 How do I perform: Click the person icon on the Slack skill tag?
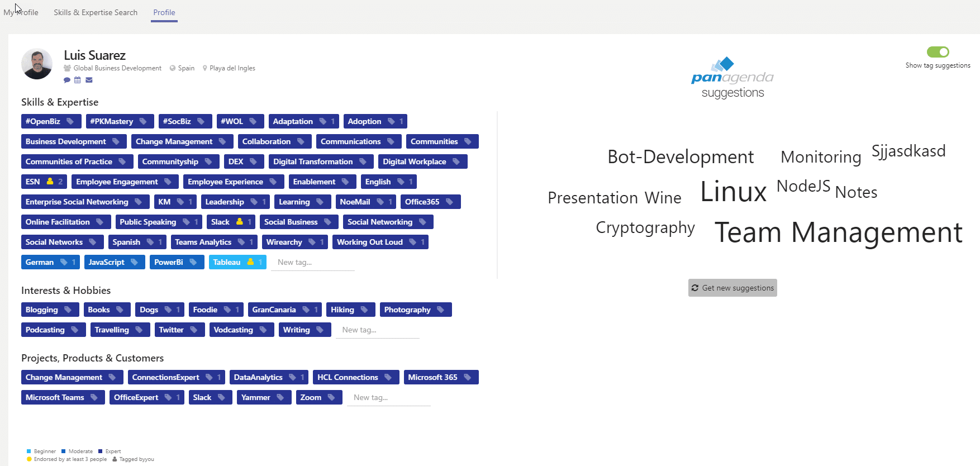pos(240,222)
